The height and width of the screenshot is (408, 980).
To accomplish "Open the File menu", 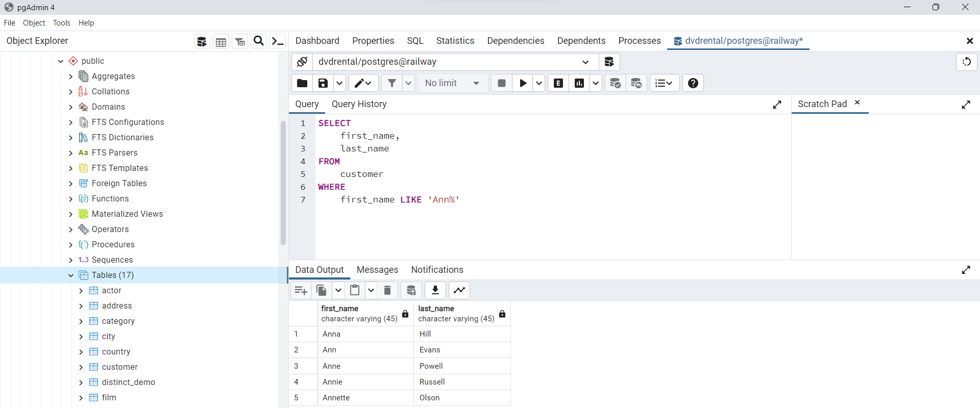I will pos(10,23).
